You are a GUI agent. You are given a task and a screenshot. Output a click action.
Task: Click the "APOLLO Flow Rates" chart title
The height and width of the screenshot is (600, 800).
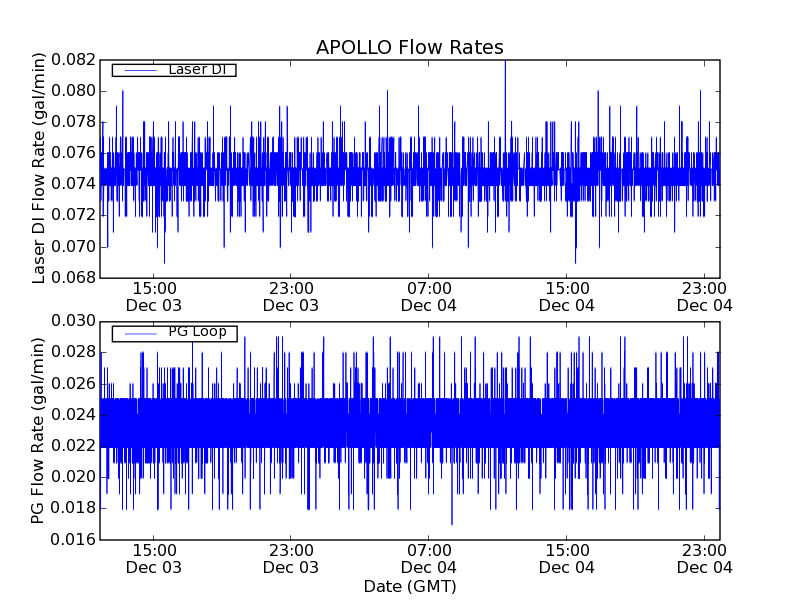coord(410,47)
